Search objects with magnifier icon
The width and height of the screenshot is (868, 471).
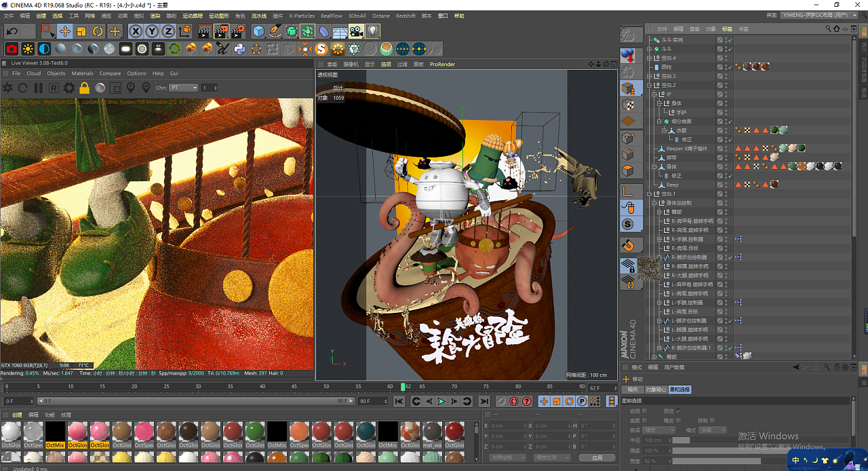[x=828, y=29]
